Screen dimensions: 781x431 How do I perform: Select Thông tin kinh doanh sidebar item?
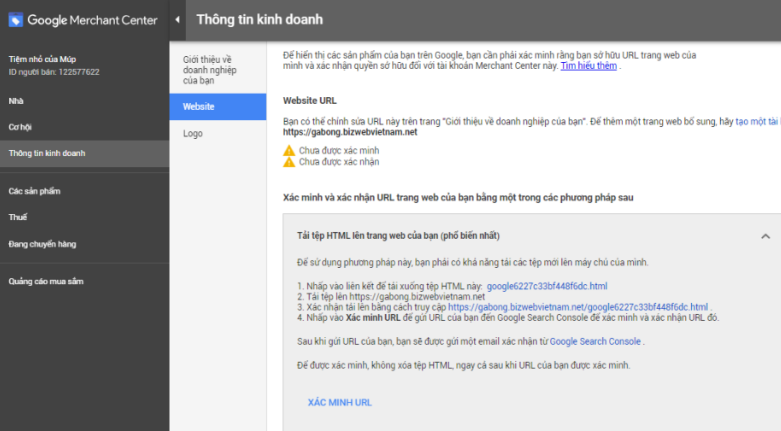click(x=84, y=153)
